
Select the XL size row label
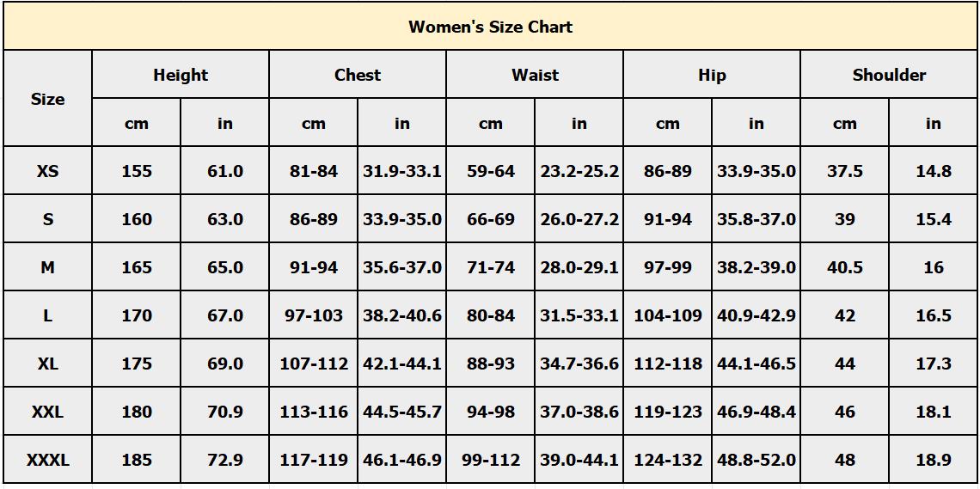(x=48, y=364)
